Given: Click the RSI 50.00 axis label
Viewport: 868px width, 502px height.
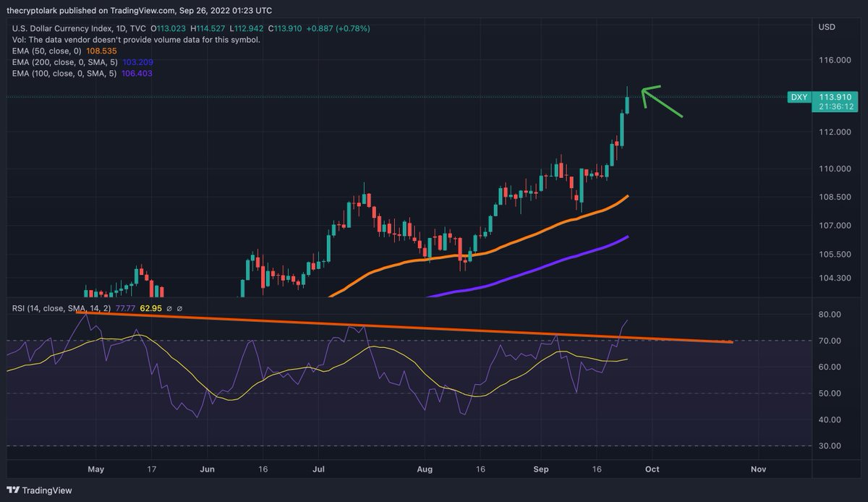Looking at the screenshot, I should (x=830, y=393).
